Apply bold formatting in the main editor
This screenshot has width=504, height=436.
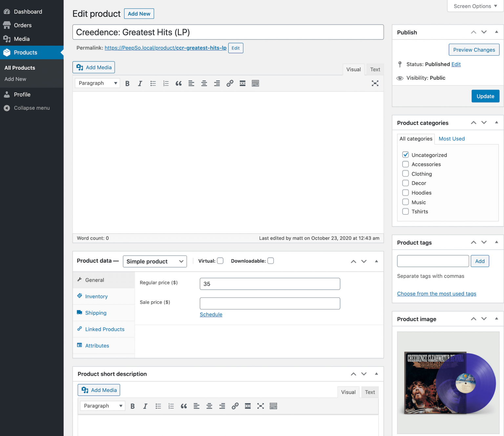pyautogui.click(x=127, y=83)
